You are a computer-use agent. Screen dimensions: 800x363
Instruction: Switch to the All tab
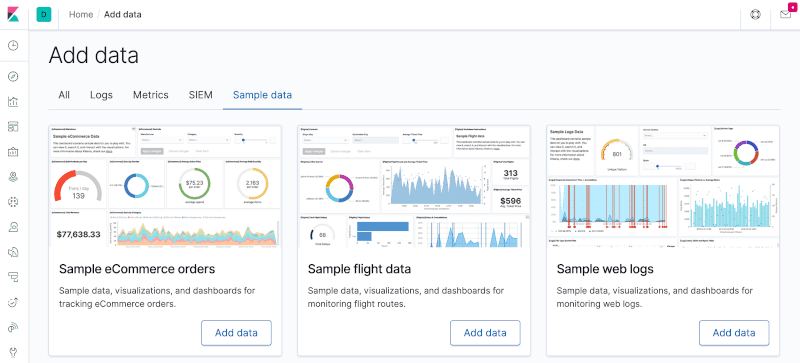[64, 95]
